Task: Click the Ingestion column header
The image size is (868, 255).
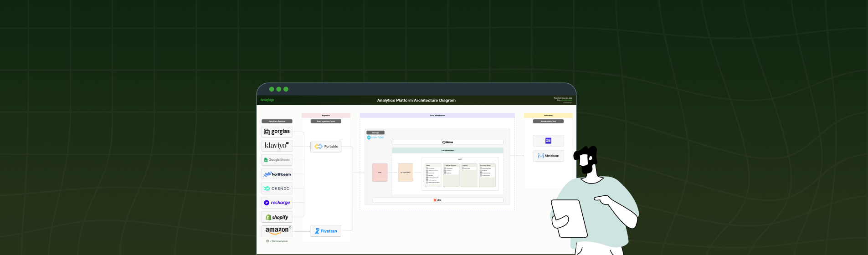Action: [326, 116]
